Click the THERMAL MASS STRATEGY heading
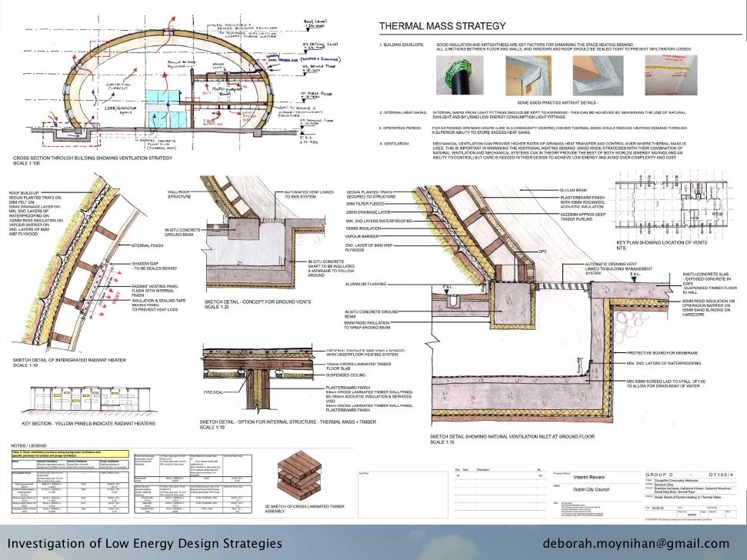Screen dimensions: 747x560 pyautogui.click(x=442, y=25)
